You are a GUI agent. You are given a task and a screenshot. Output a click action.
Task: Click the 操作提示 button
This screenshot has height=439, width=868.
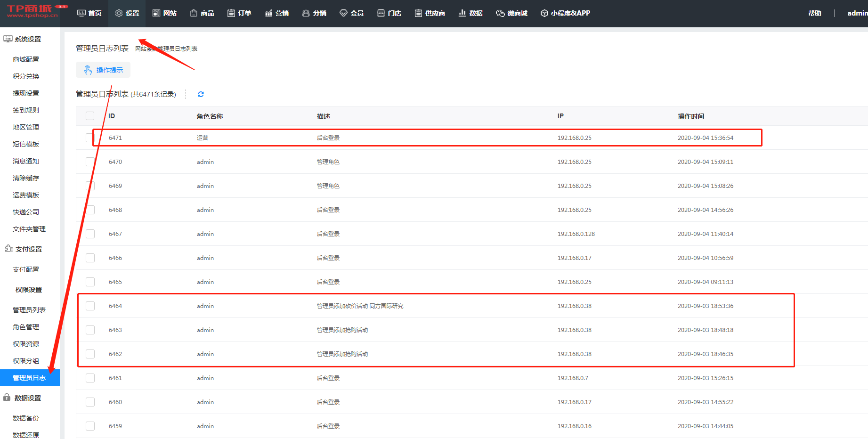(103, 70)
